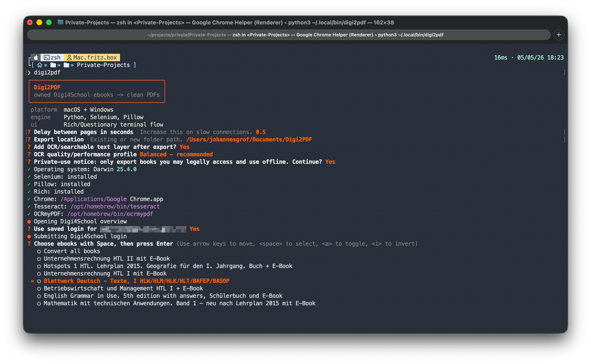This screenshot has width=591, height=364.
Task: Click the terminal tab title bar
Action: coord(289,35)
